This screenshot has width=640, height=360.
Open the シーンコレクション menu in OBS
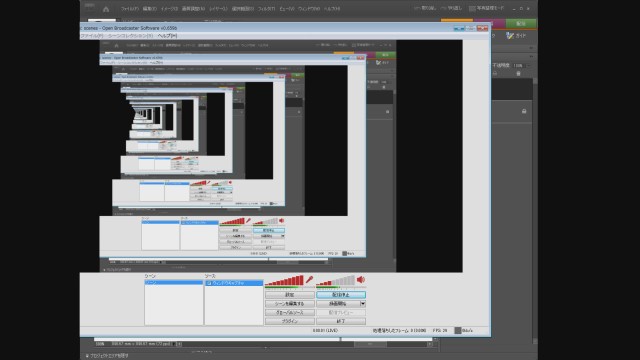[130, 36]
